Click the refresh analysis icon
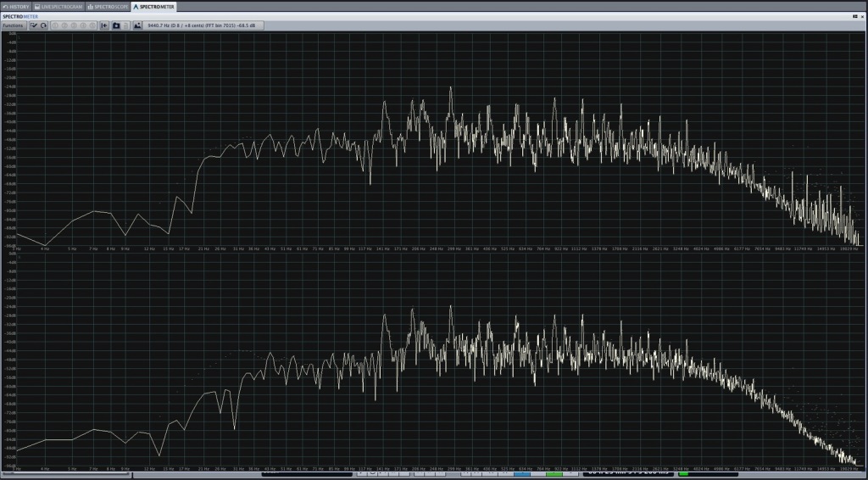The image size is (868, 480). click(43, 25)
